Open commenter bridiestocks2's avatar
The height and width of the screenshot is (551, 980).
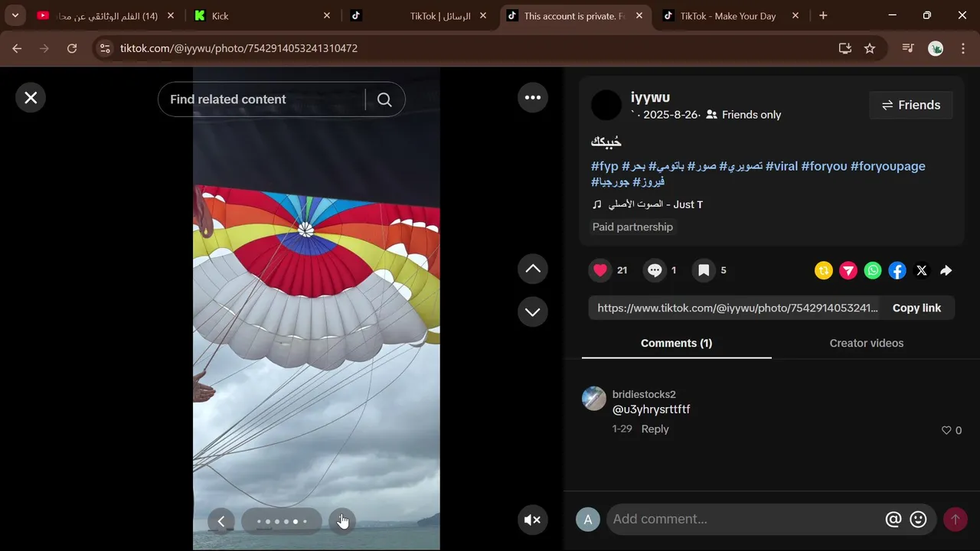[x=594, y=399]
